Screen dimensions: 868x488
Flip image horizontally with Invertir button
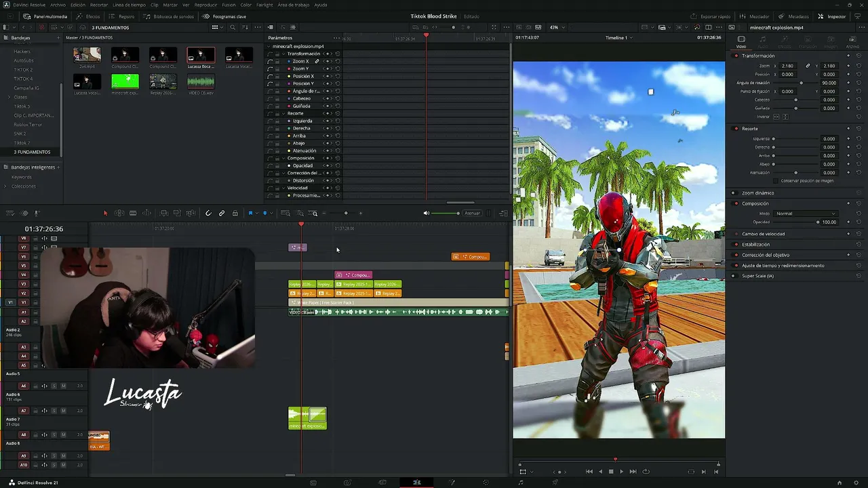point(777,117)
